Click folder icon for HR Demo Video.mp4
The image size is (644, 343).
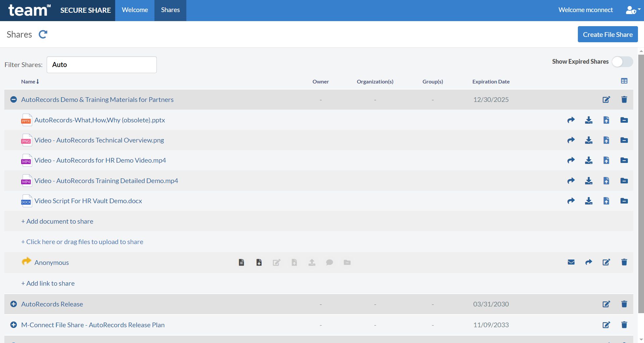(x=624, y=160)
